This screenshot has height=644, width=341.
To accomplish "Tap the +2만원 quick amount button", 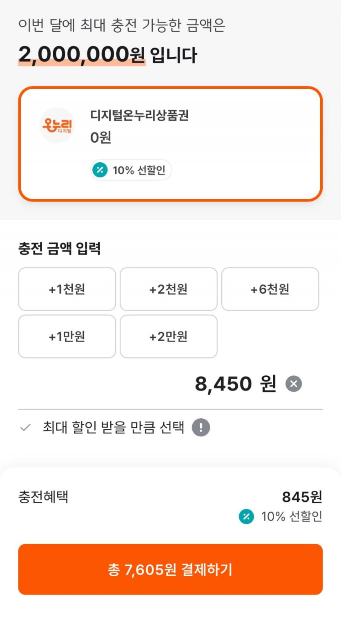I will pos(168,337).
